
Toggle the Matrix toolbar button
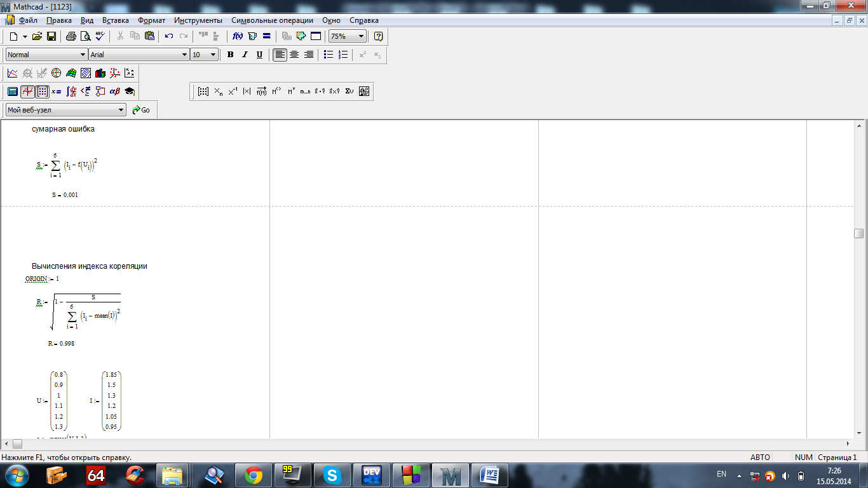(42, 91)
